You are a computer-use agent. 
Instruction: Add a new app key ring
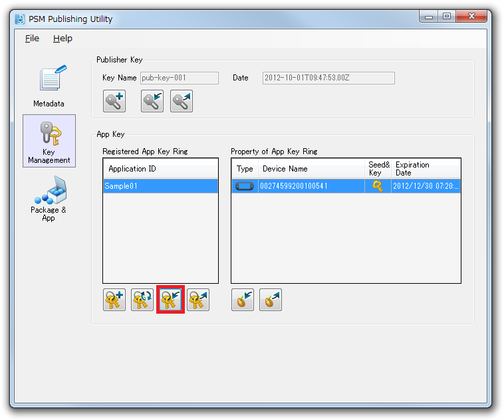pyautogui.click(x=114, y=300)
